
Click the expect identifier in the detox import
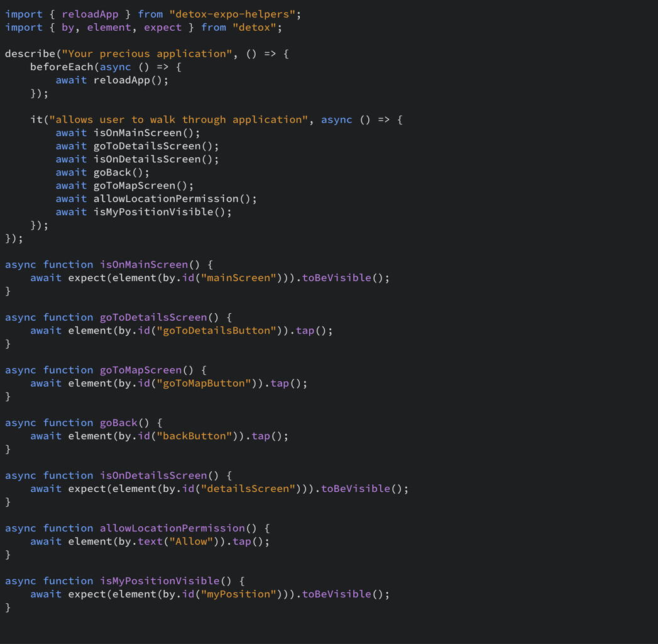(163, 27)
